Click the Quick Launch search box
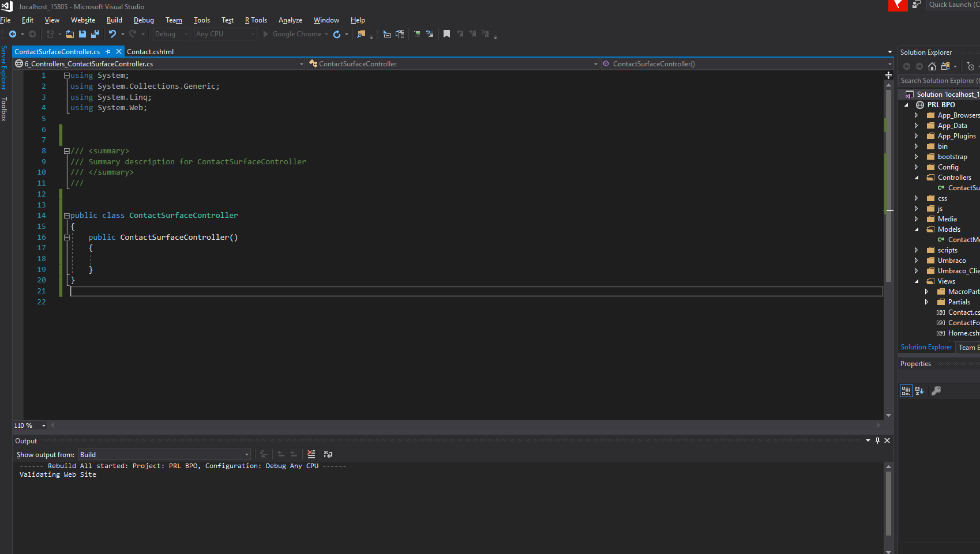 pyautogui.click(x=953, y=5)
